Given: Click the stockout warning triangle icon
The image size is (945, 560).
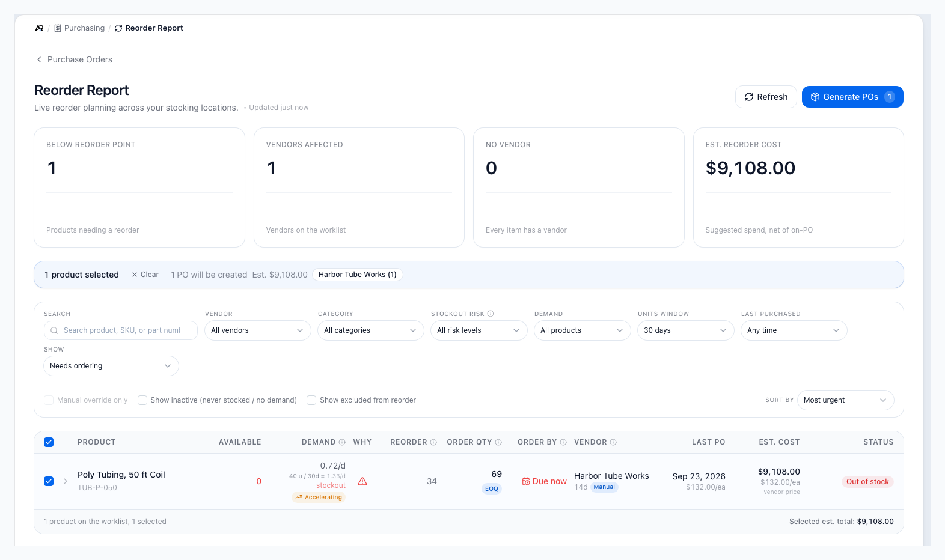Looking at the screenshot, I should click(362, 481).
